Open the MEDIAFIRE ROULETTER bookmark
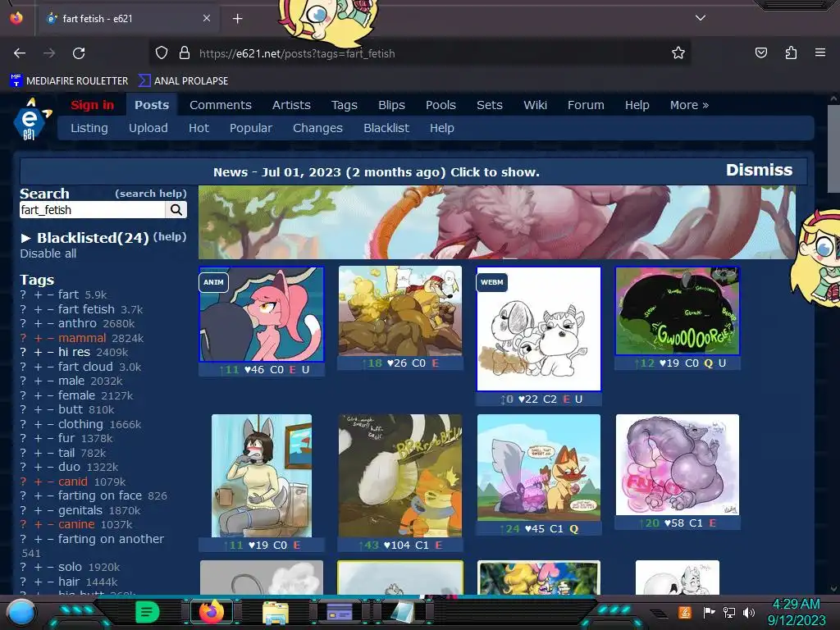Viewport: 840px width, 630px height. [x=69, y=81]
